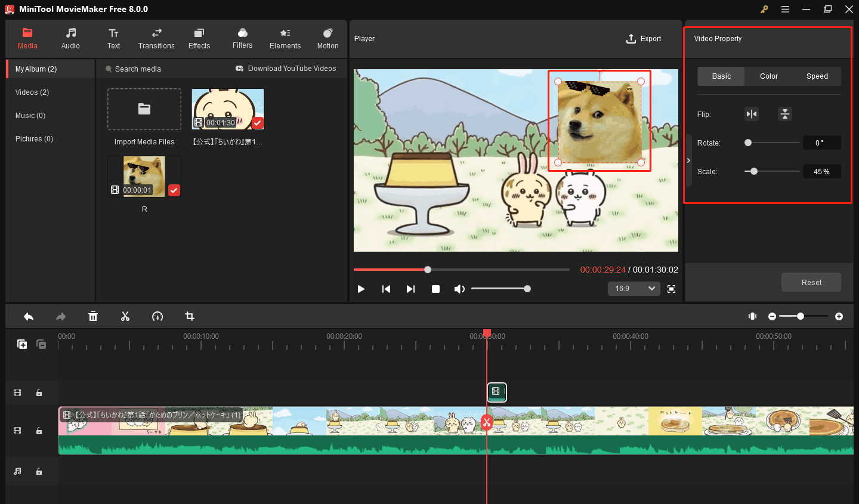Open the 16:9 aspect ratio dropdown
The image size is (859, 504).
click(634, 289)
